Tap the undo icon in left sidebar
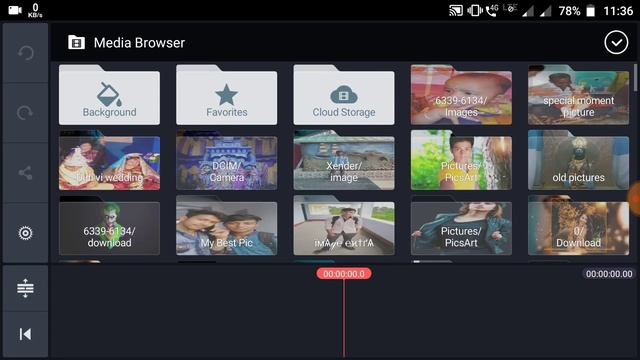 click(25, 53)
